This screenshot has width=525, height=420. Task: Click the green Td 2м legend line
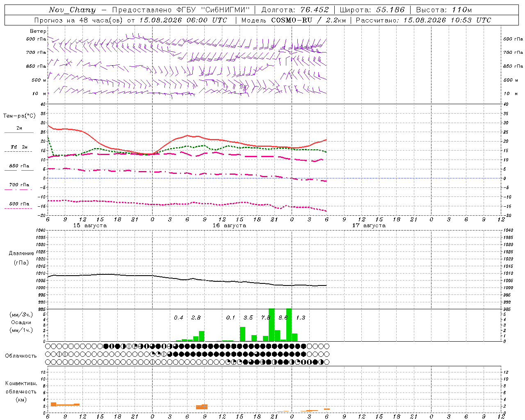coord(18,151)
